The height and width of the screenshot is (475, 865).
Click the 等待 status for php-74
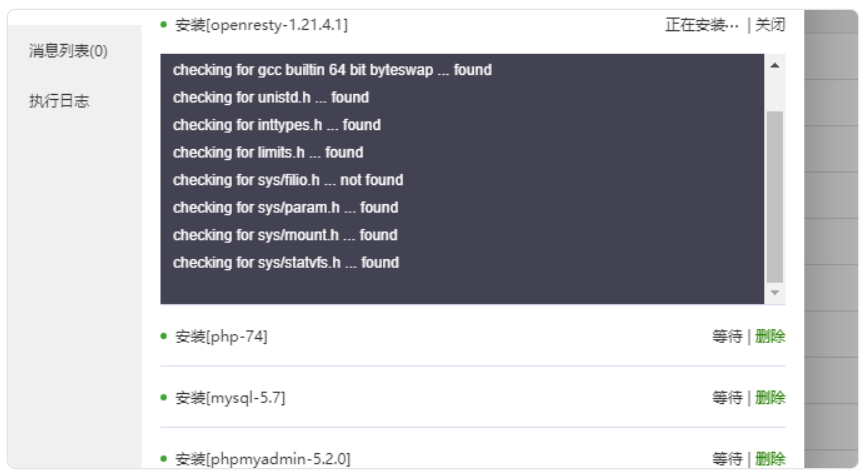point(727,336)
